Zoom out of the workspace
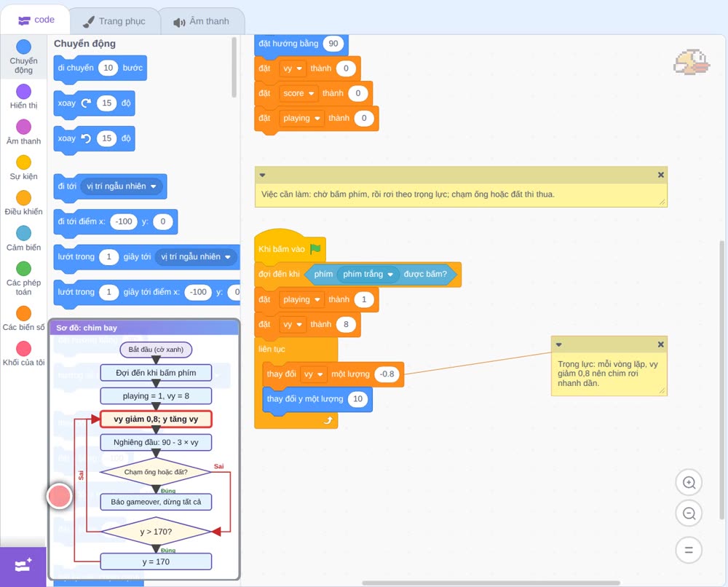 [x=689, y=513]
